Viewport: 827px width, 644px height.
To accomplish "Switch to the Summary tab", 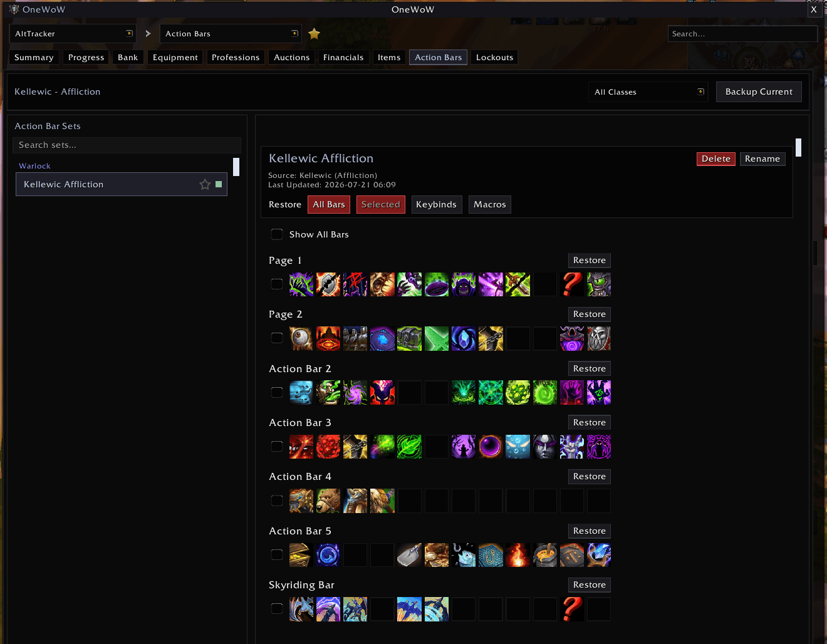I will 34,58.
